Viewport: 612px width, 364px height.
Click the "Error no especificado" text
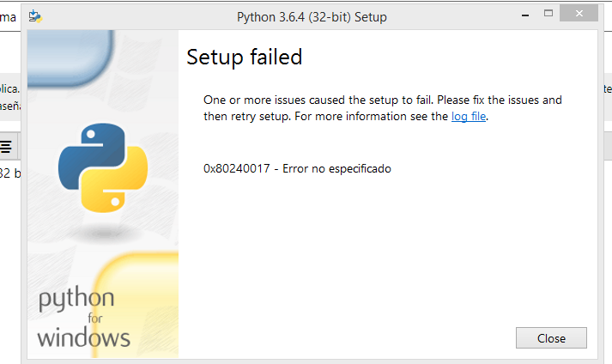pos(336,169)
